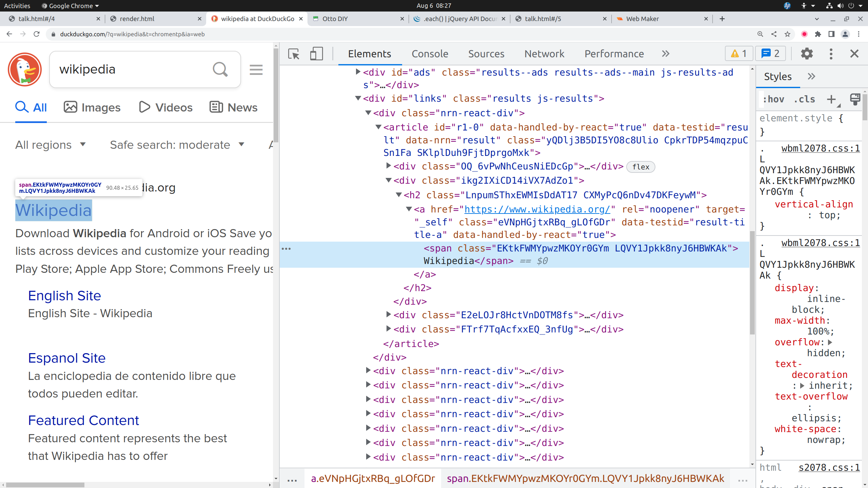Image resolution: width=868 pixels, height=488 pixels.
Task: Bookmark this page with the star icon
Action: [787, 34]
